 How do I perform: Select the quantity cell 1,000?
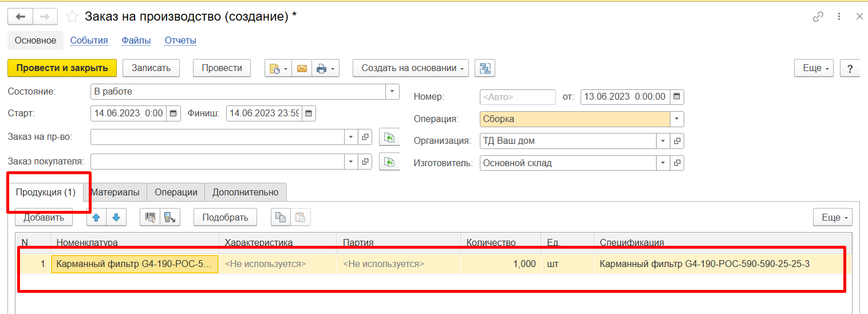[500, 264]
